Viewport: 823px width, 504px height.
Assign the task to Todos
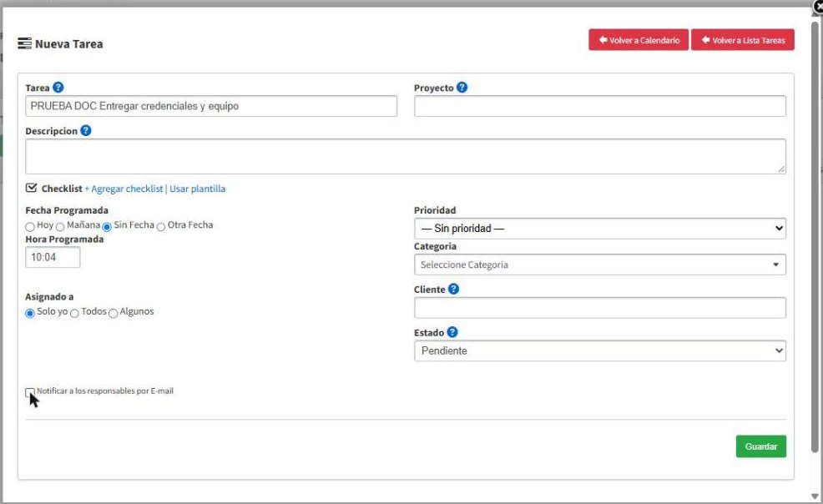click(74, 313)
